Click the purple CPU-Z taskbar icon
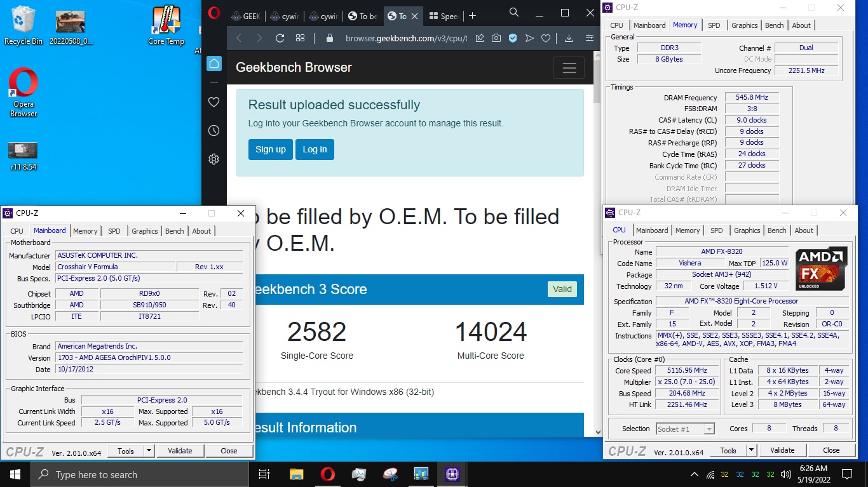The width and height of the screenshot is (868, 487). [452, 474]
